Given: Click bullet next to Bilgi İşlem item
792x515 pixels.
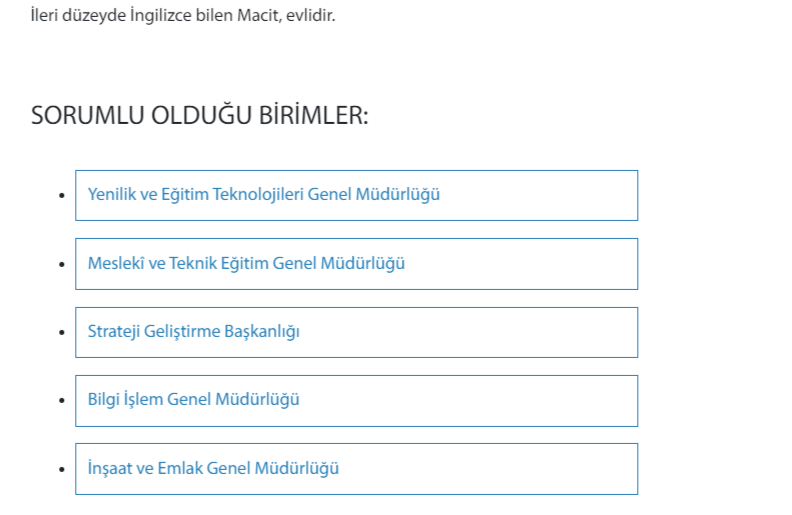Looking at the screenshot, I should tap(62, 400).
